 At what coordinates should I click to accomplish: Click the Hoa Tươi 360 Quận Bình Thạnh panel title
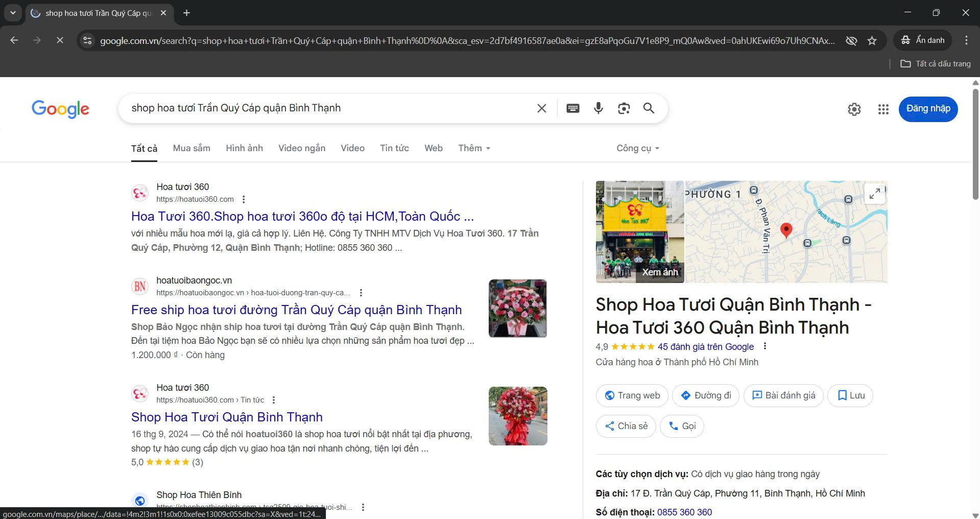coord(734,316)
